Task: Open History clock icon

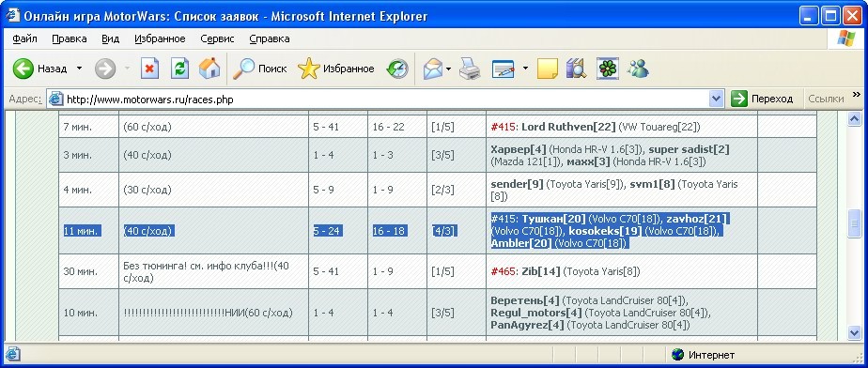Action: pos(397,69)
